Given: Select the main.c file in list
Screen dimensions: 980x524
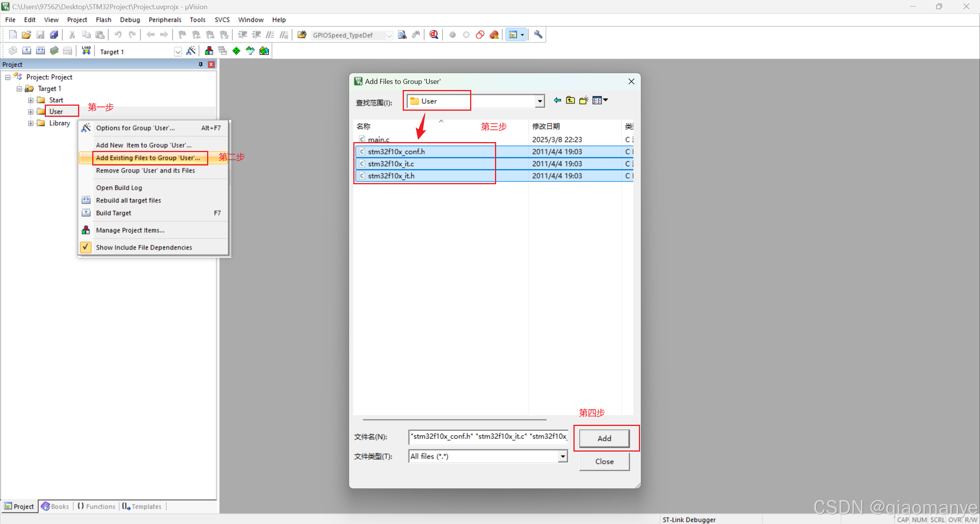Looking at the screenshot, I should click(x=378, y=139).
